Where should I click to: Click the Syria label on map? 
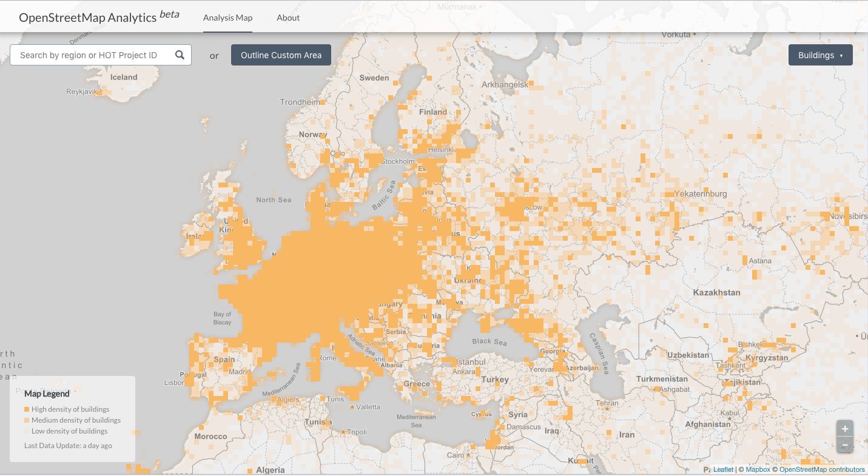(x=518, y=415)
